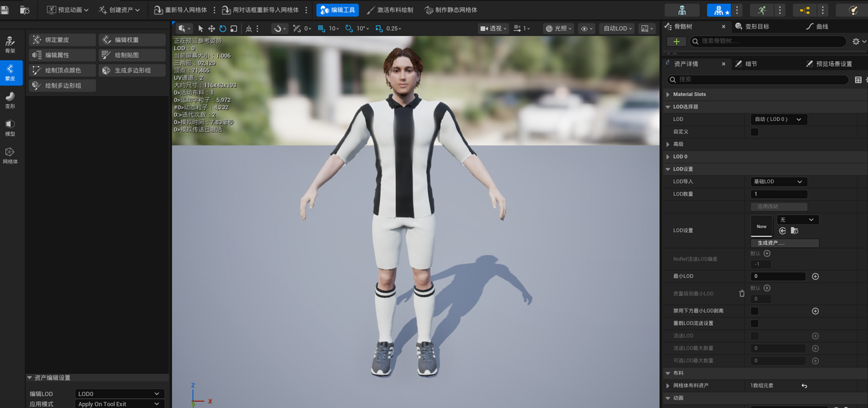Click the green add button in skeleton tree

pyautogui.click(x=676, y=42)
